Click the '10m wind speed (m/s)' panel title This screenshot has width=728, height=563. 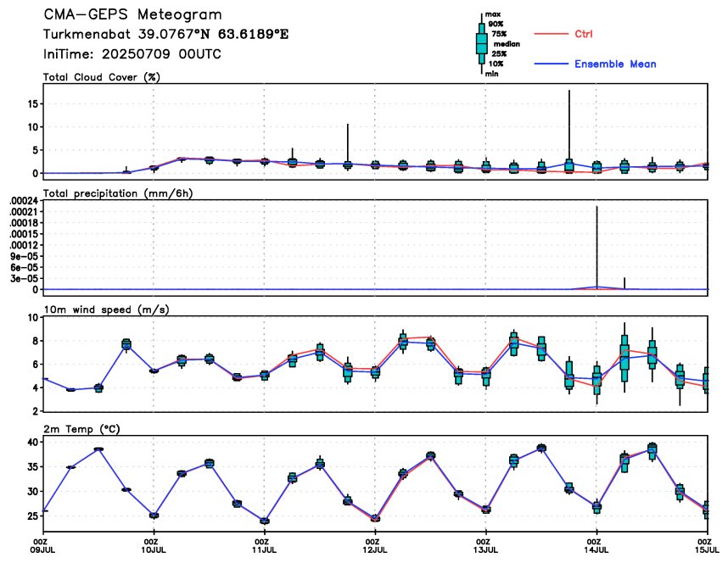[106, 309]
